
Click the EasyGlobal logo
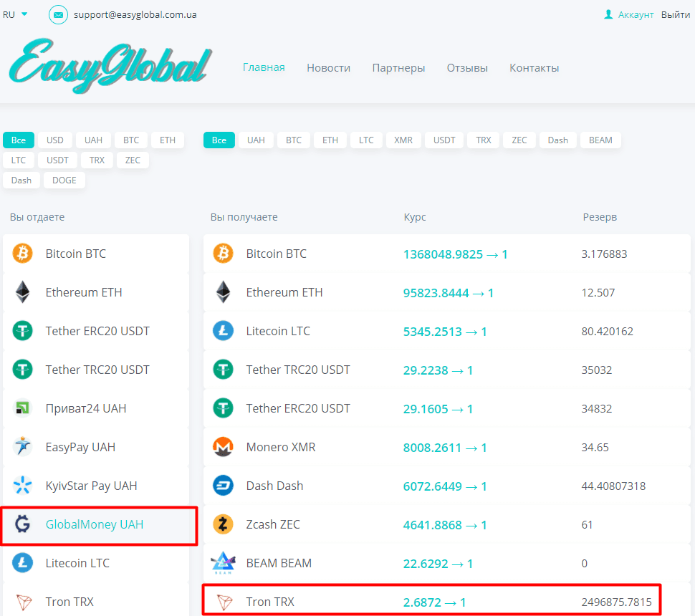click(107, 67)
